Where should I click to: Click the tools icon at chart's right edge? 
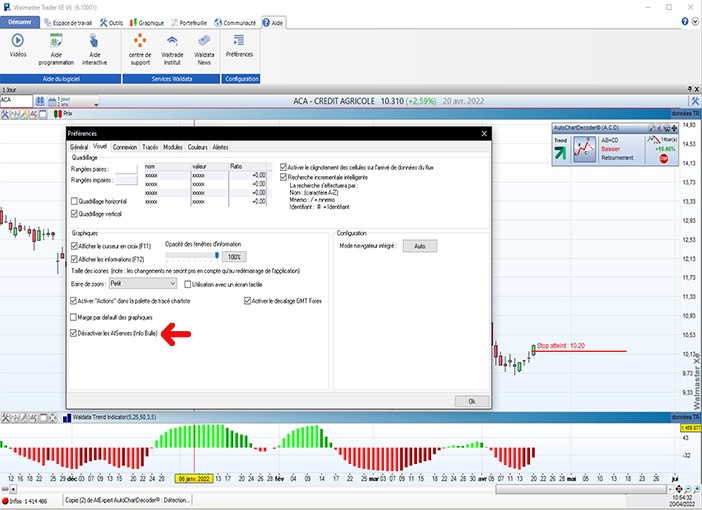(695, 101)
